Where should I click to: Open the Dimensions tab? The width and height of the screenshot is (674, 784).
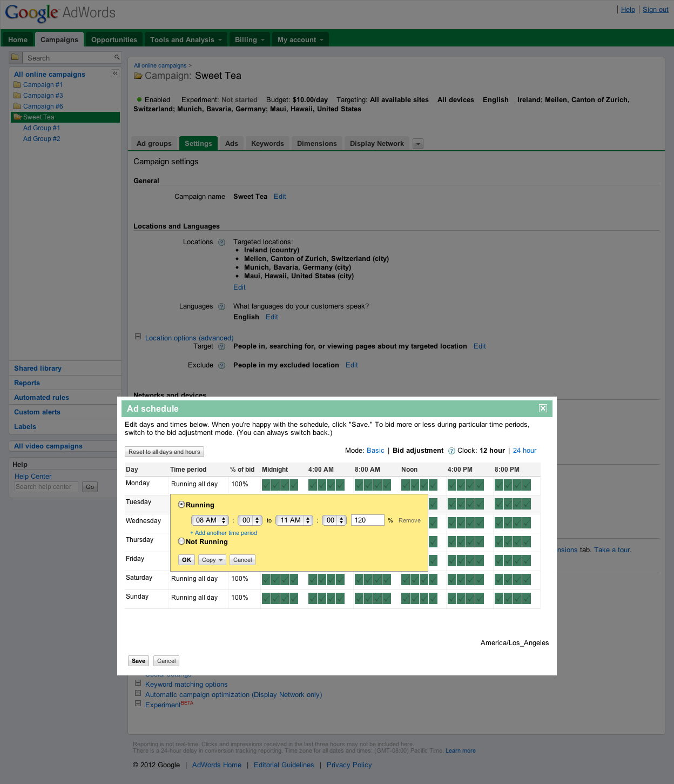click(317, 143)
